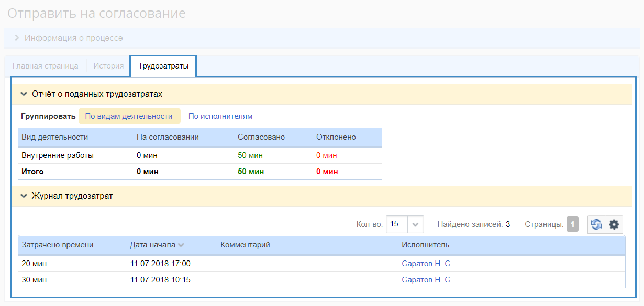Select the Трудозатраты tab

(x=163, y=66)
